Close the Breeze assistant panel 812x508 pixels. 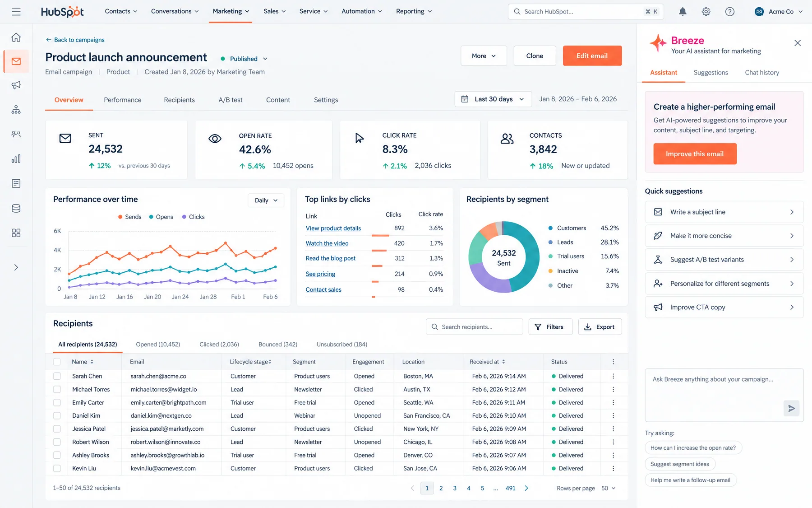click(798, 43)
